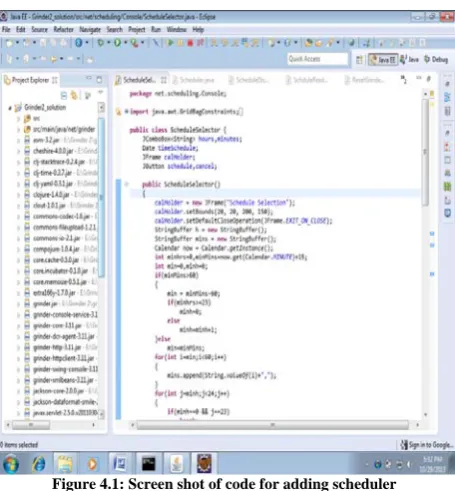The height and width of the screenshot is (491, 455).
Task: Collapse the Grinder2_solution project node
Action: 10,108
